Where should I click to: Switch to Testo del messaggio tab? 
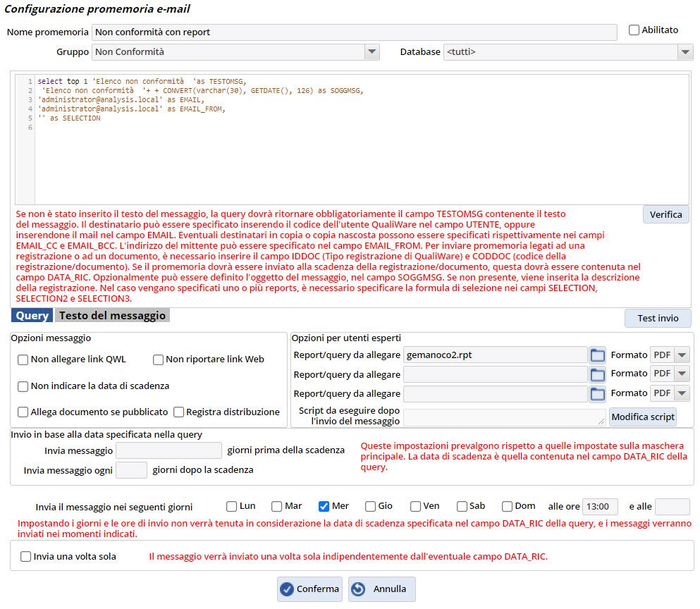(x=112, y=316)
